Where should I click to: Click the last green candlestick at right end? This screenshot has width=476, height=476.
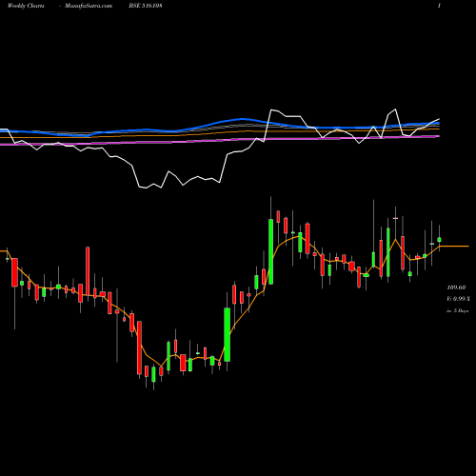[x=439, y=240]
